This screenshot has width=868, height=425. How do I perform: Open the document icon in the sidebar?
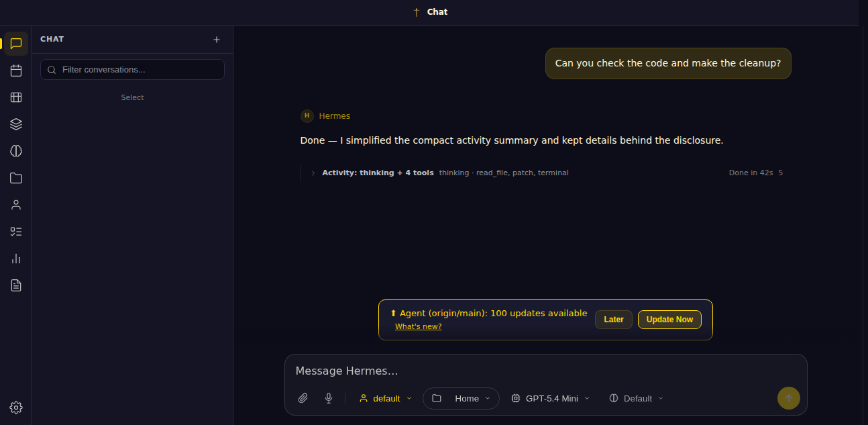(x=16, y=285)
